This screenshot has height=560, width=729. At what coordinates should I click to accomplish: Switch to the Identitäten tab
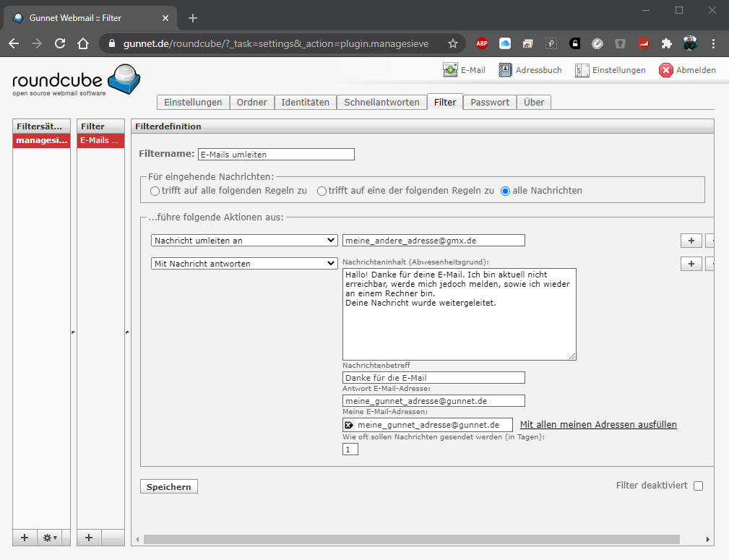(305, 103)
